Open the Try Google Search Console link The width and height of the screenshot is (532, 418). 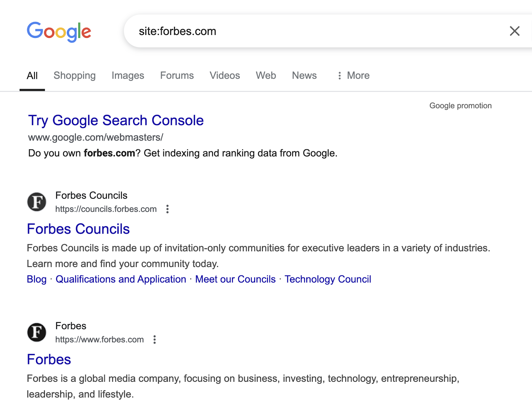(115, 120)
